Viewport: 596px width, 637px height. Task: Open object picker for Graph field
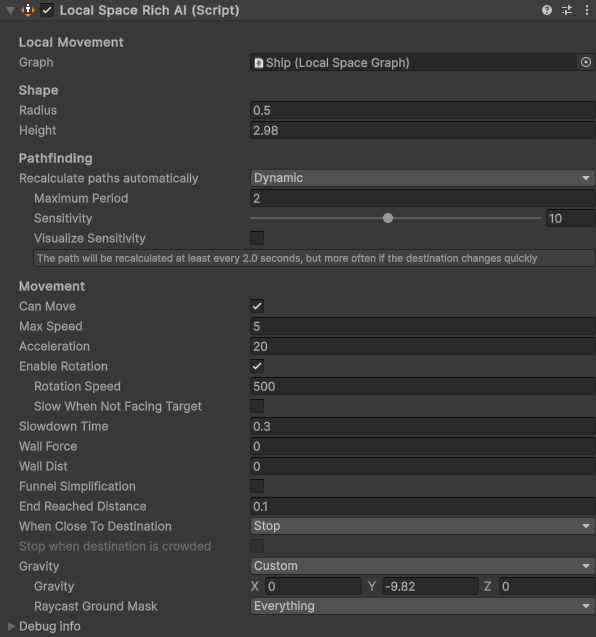tap(586, 62)
